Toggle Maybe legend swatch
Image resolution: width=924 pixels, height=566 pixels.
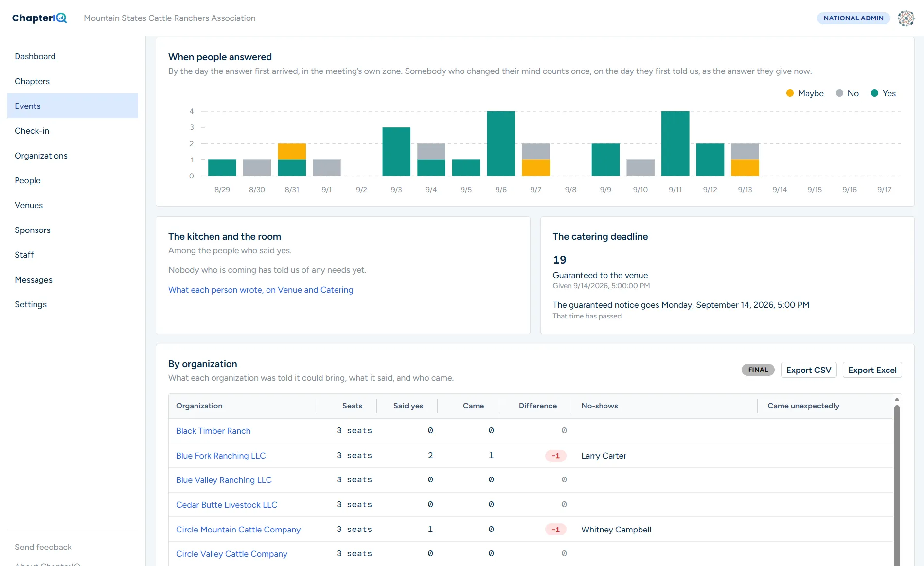790,93
